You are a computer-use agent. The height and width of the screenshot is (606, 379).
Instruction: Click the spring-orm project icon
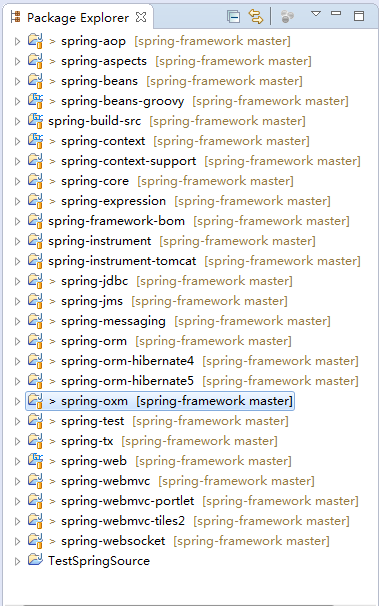(35, 340)
